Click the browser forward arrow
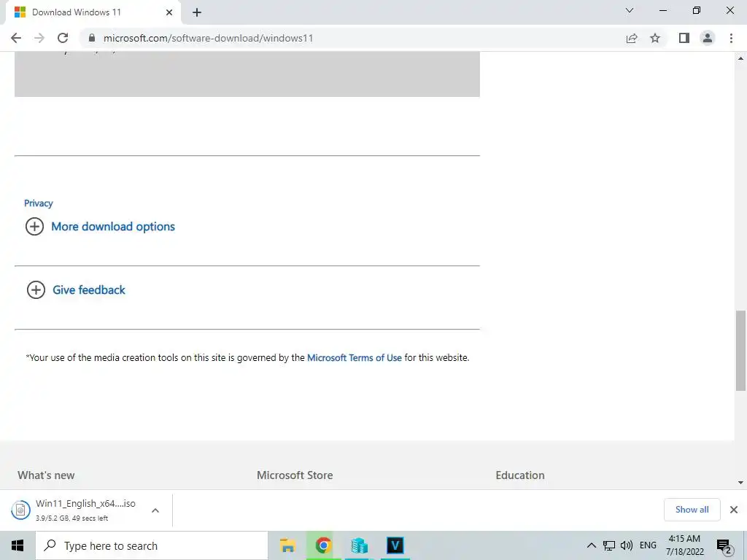This screenshot has height=560, width=747. pyautogui.click(x=39, y=38)
